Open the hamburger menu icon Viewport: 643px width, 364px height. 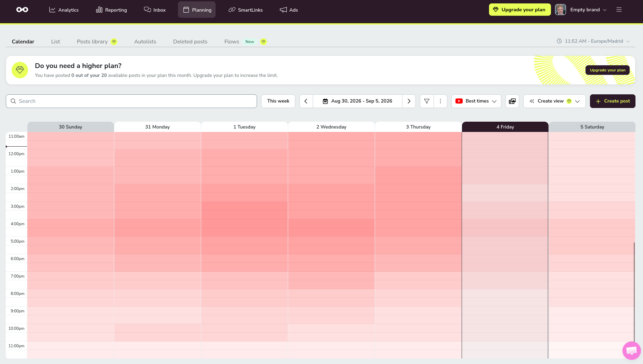619,10
